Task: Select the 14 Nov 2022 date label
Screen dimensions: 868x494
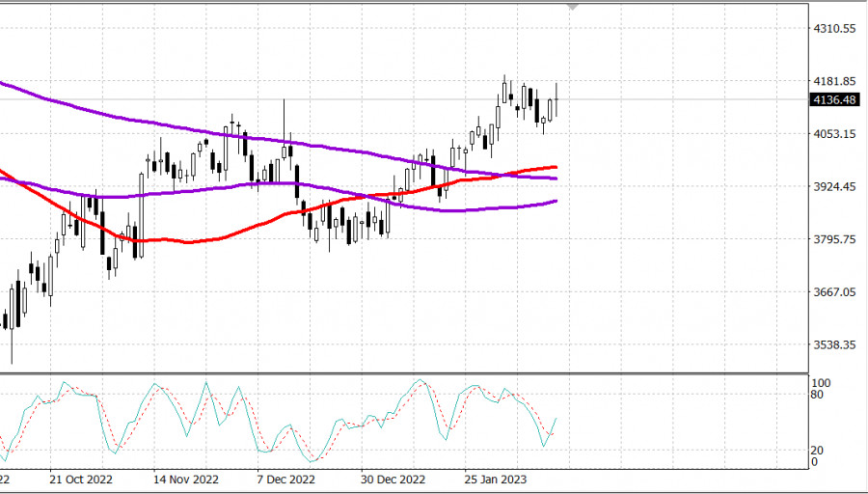Action: point(184,480)
